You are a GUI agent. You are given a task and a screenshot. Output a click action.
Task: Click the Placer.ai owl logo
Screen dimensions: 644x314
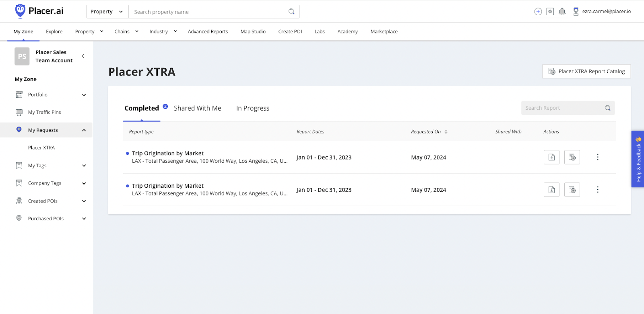point(20,11)
